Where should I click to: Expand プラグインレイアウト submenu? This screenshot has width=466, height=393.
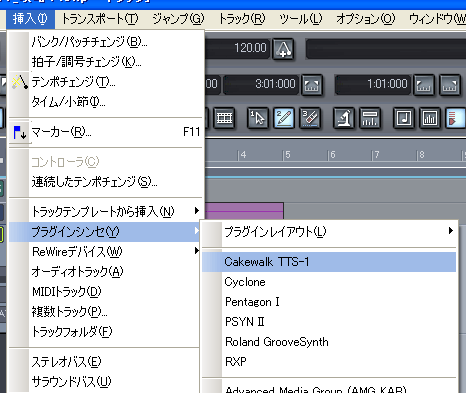(329, 232)
